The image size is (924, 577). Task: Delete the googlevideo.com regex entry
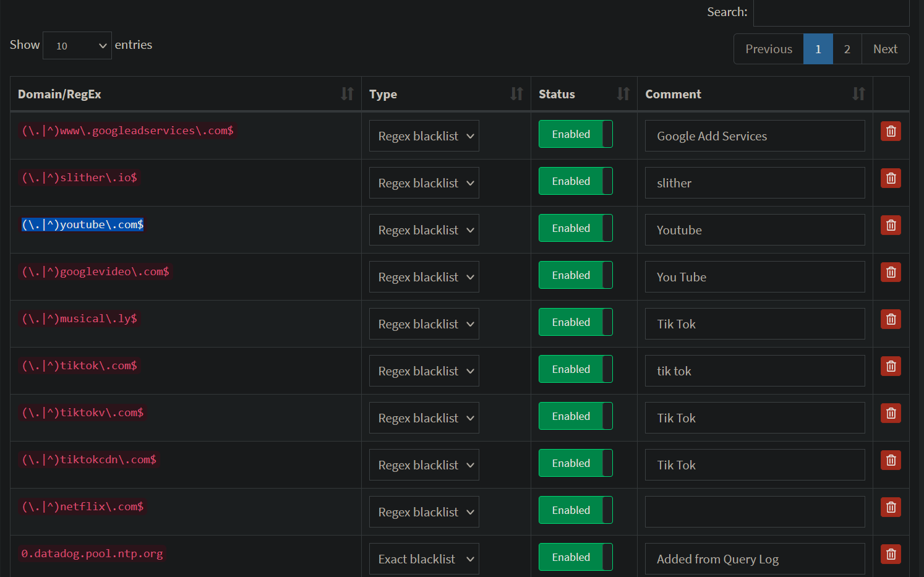click(x=891, y=272)
